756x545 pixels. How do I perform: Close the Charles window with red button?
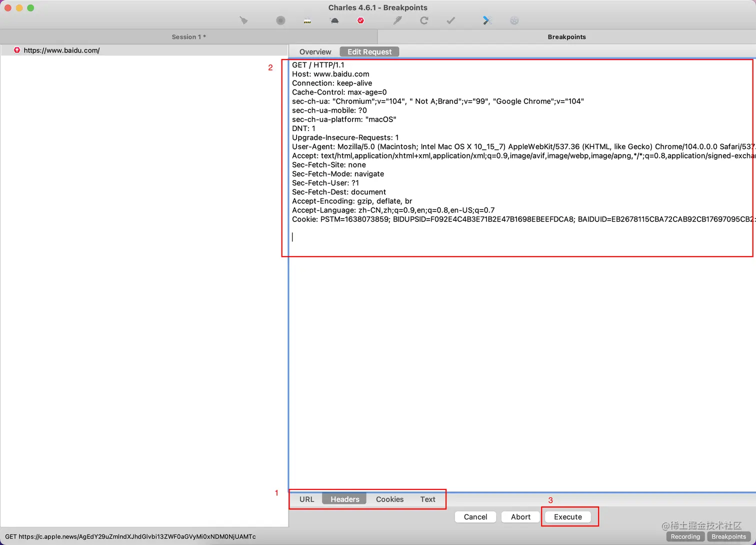click(8, 7)
